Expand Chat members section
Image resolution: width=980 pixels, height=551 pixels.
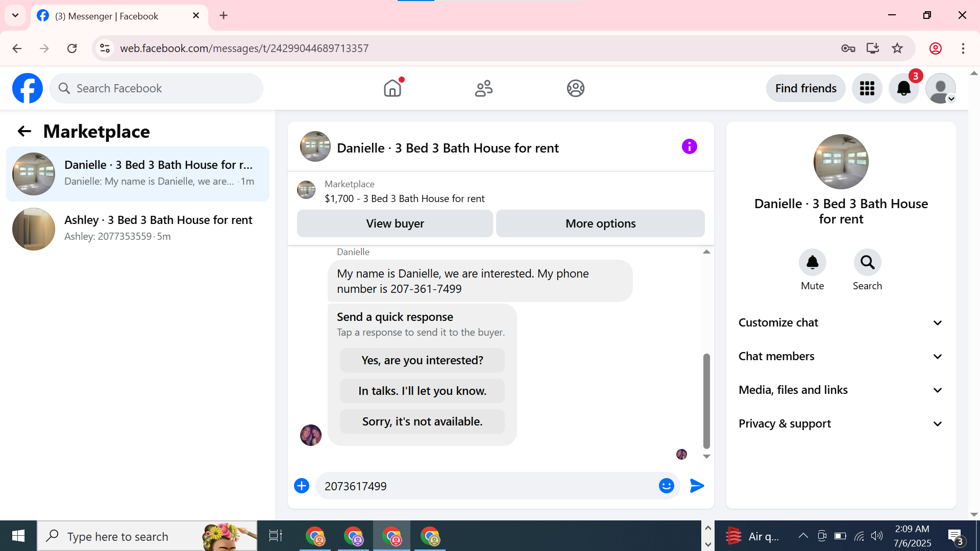pyautogui.click(x=841, y=356)
